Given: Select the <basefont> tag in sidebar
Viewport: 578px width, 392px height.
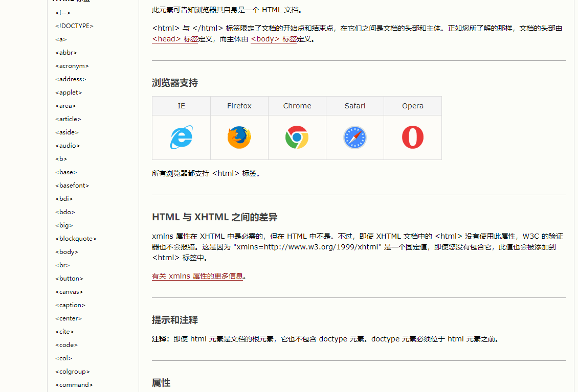Looking at the screenshot, I should 72,185.
